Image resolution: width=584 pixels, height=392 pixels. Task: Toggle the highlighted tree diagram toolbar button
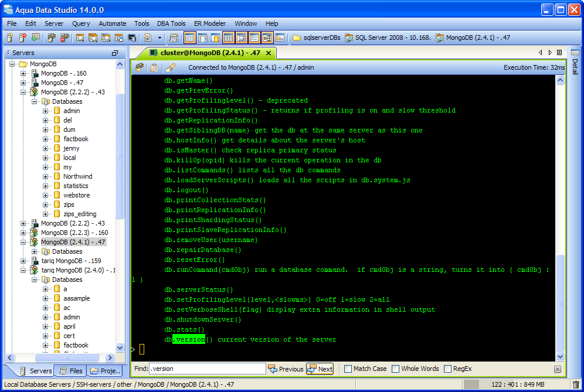(267, 38)
